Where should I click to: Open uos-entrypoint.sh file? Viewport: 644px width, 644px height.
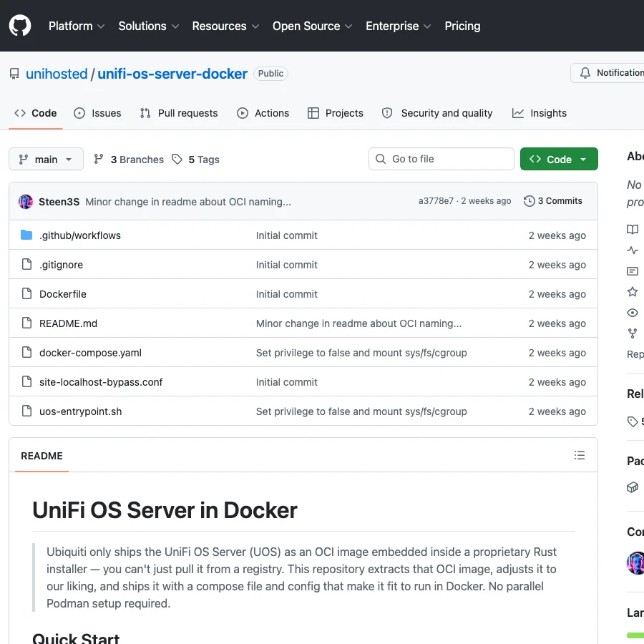[x=80, y=411]
